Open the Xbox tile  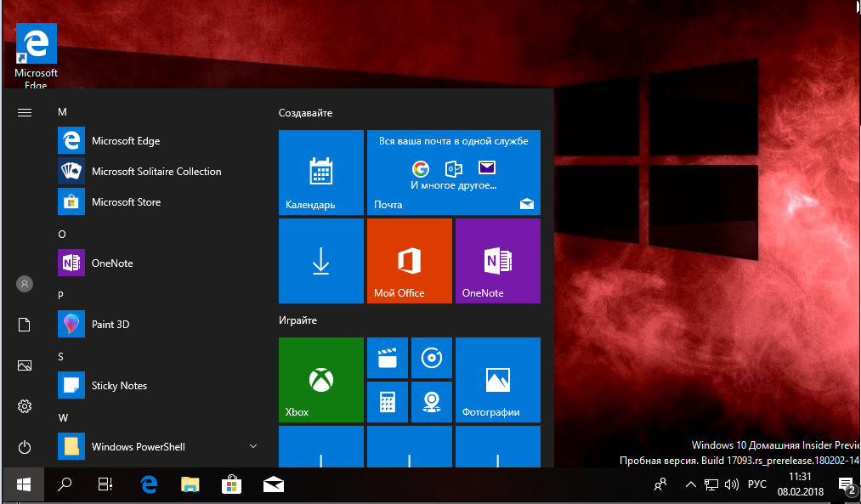pos(320,379)
